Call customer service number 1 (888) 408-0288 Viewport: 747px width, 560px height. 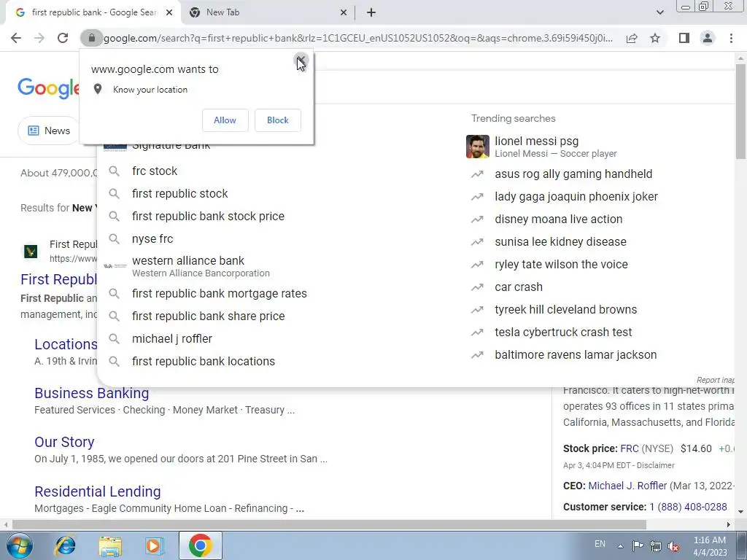(x=689, y=507)
